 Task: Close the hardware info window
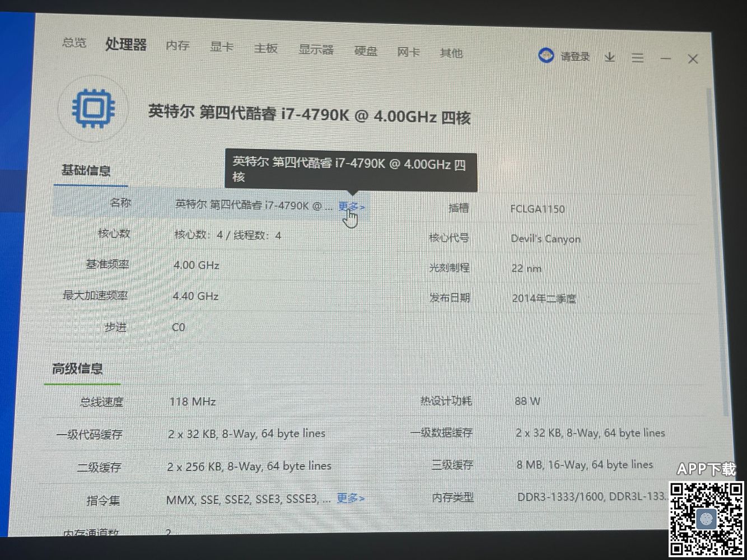point(693,59)
